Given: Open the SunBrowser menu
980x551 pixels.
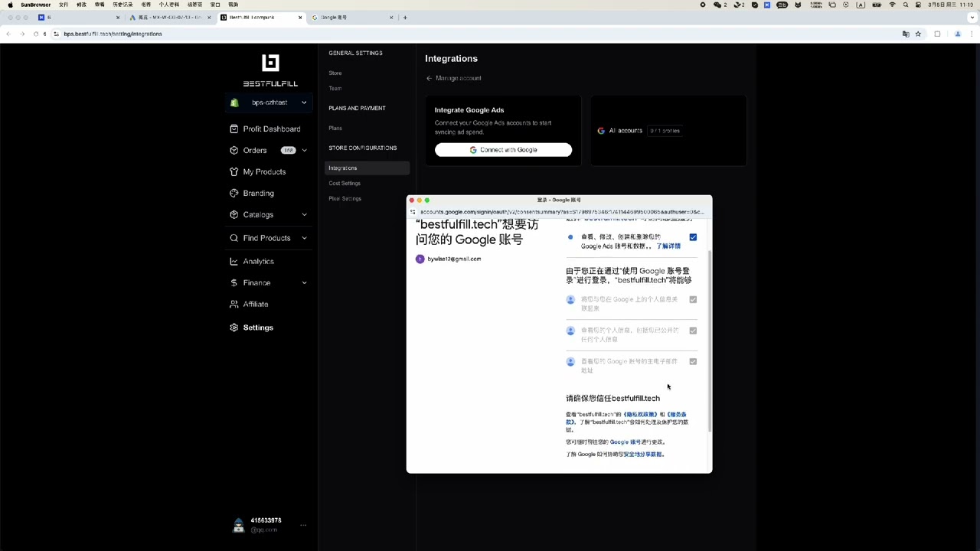Looking at the screenshot, I should (36, 5).
